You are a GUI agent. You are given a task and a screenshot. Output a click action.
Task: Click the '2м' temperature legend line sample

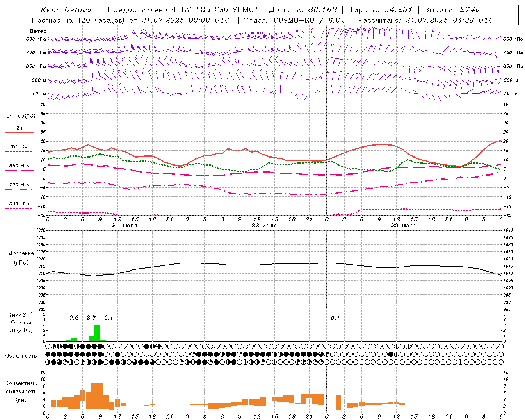pos(19,132)
